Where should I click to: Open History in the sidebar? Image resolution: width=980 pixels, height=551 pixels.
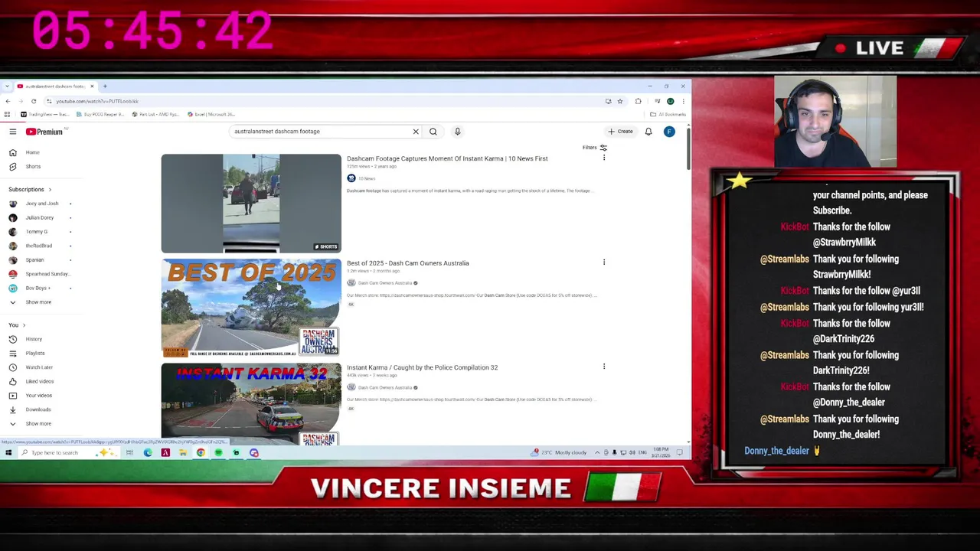tap(25, 339)
